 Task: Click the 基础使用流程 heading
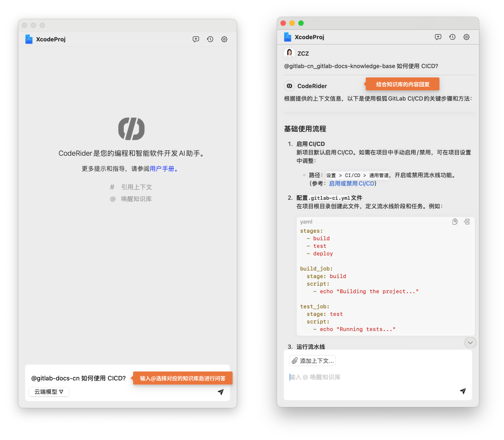tap(305, 129)
